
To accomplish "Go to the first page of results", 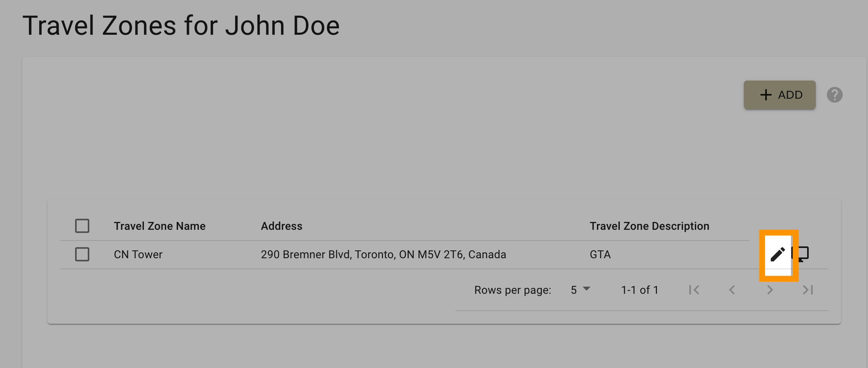I will coord(694,290).
